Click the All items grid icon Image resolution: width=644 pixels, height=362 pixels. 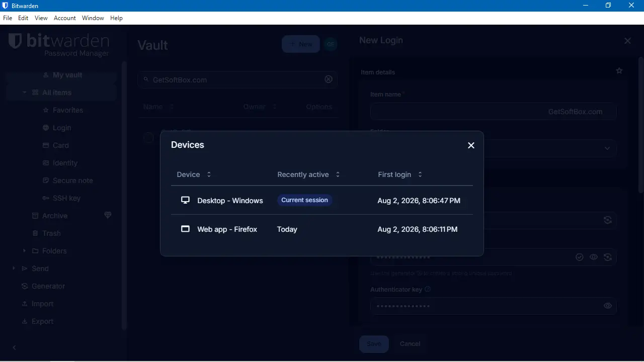[35, 93]
